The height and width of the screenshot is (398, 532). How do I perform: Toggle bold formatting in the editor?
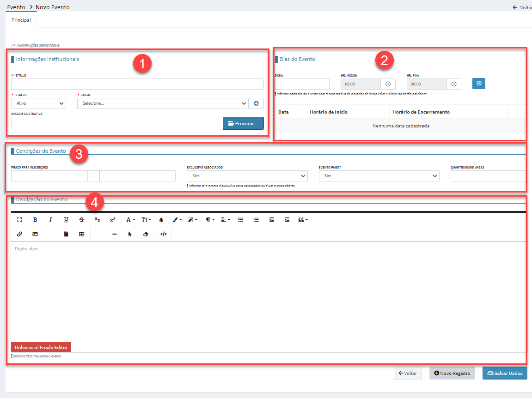point(35,220)
